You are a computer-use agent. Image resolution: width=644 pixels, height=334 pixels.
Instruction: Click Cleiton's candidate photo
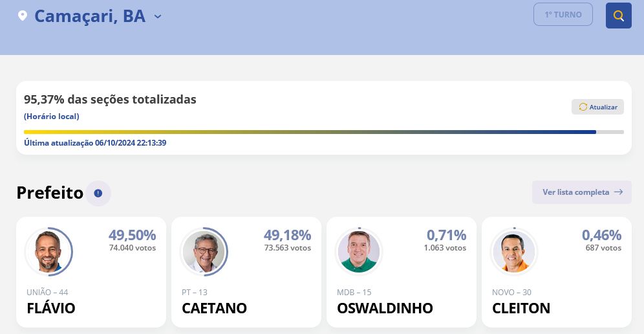tap(514, 252)
